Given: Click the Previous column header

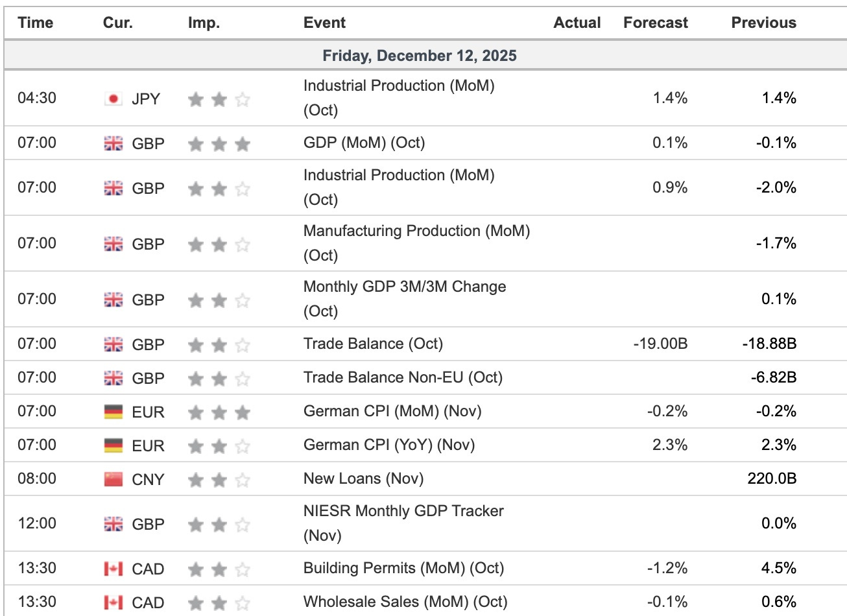Looking at the screenshot, I should pos(763,23).
